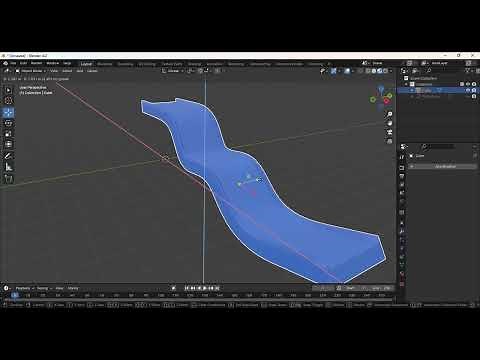The width and height of the screenshot is (480, 360).
Task: Expand the Cube item in outliner
Action: (x=412, y=90)
